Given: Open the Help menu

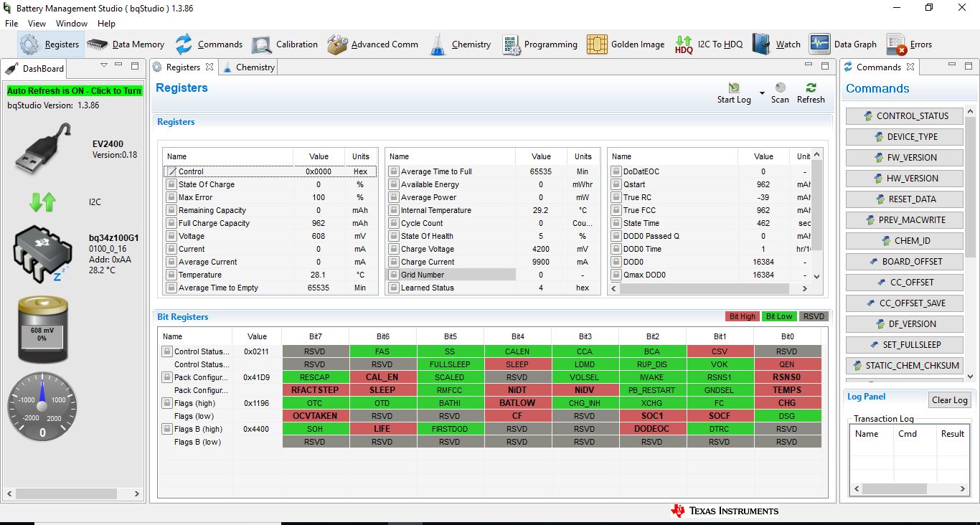Looking at the screenshot, I should tap(106, 24).
